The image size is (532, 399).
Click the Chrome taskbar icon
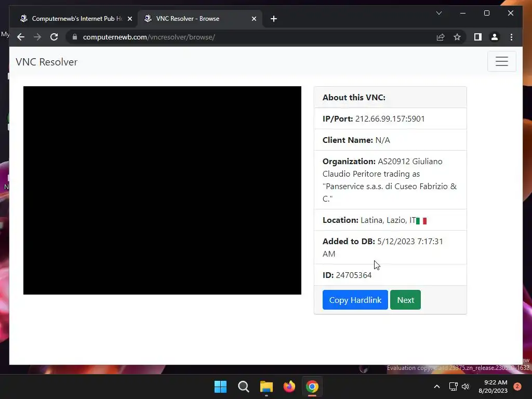(x=312, y=387)
